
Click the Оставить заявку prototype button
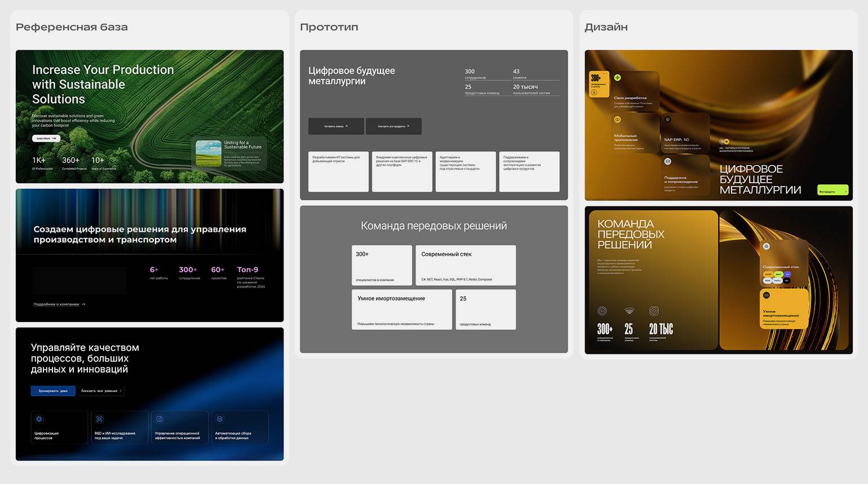pos(336,126)
